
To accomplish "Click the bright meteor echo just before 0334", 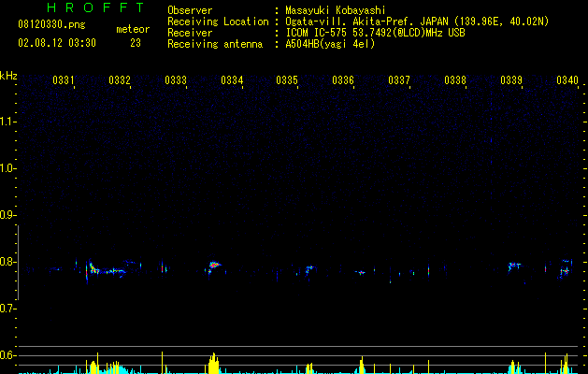I will coord(214,266).
